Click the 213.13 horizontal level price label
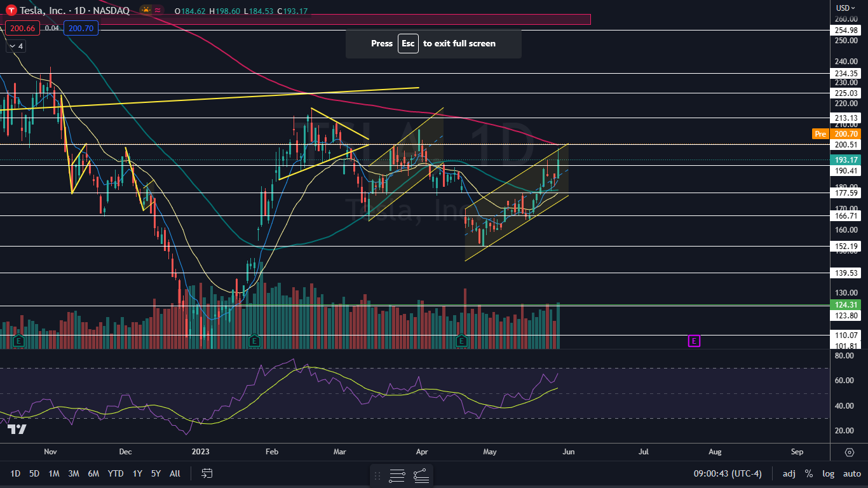 tap(846, 118)
